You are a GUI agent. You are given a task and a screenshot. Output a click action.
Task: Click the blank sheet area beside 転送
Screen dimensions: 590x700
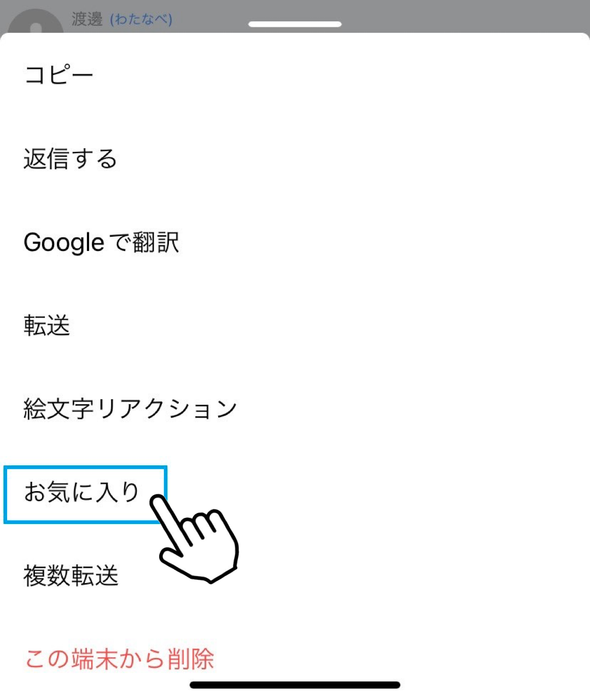(355, 326)
